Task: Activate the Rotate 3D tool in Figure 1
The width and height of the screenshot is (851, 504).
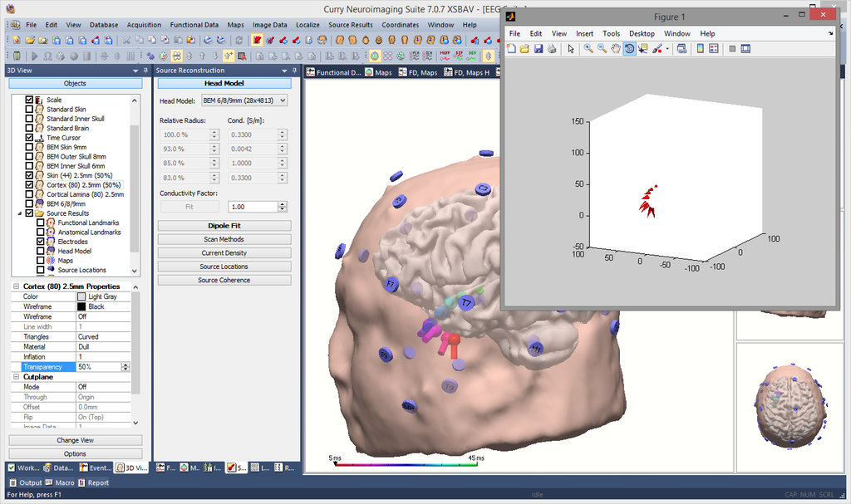Action: [629, 49]
